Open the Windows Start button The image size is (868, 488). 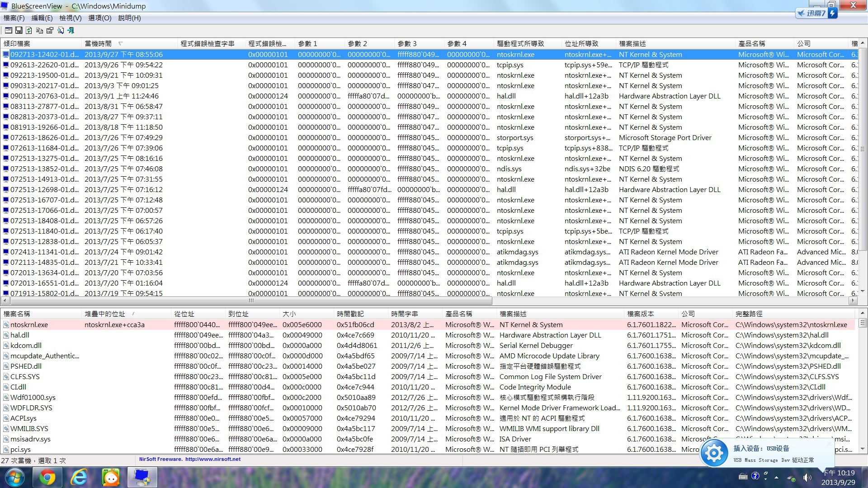[x=14, y=478]
